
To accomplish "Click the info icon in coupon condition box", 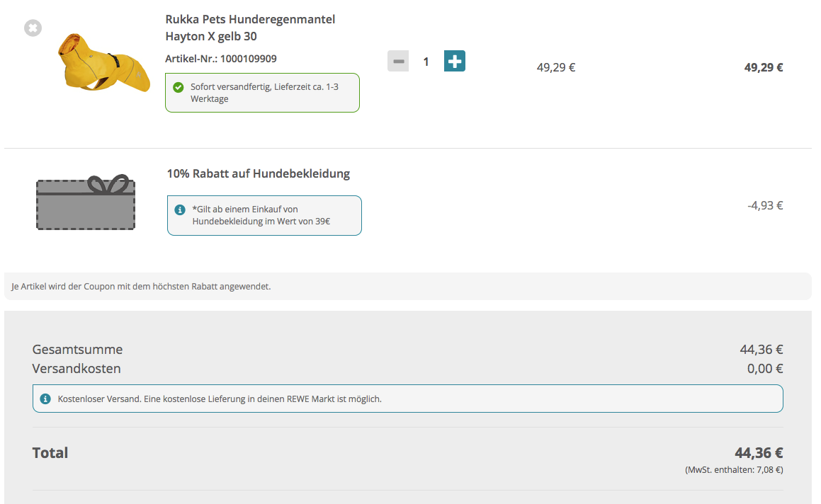I will pos(180,210).
